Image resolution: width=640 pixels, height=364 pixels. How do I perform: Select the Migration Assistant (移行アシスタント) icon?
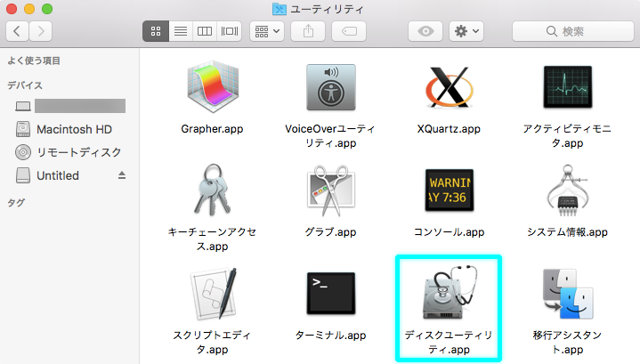567,294
